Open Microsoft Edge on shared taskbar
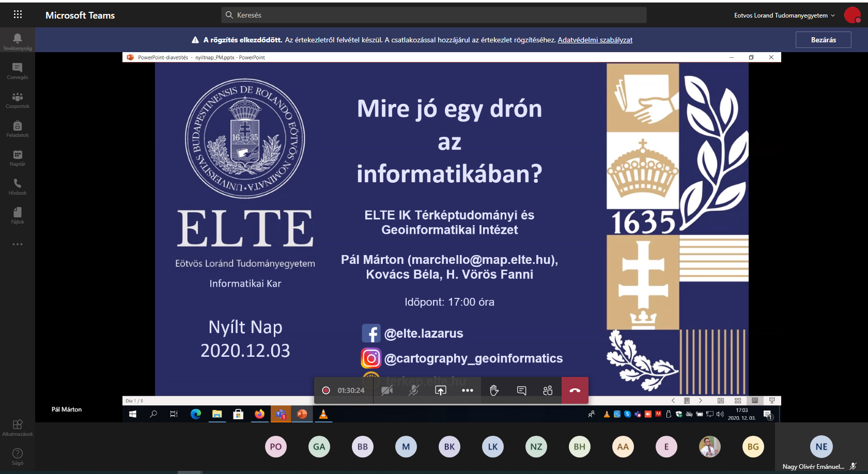Viewport: 868px width, 474px height. (x=196, y=414)
